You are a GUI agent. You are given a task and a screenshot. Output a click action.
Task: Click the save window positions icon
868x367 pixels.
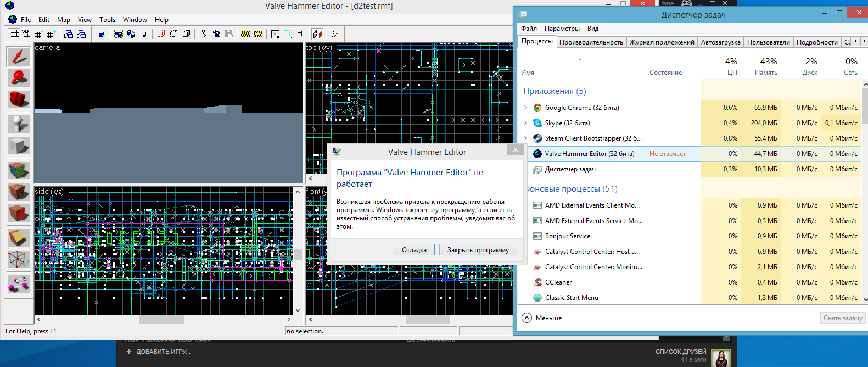pos(81,34)
